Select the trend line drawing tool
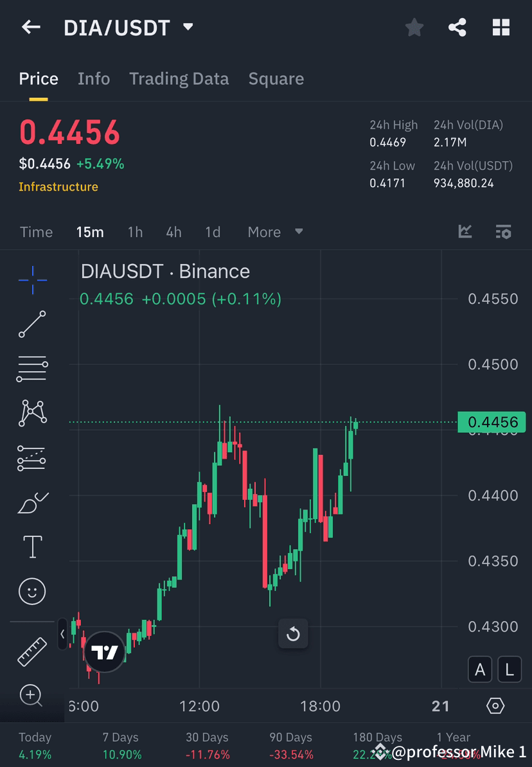The image size is (532, 767). pyautogui.click(x=32, y=324)
